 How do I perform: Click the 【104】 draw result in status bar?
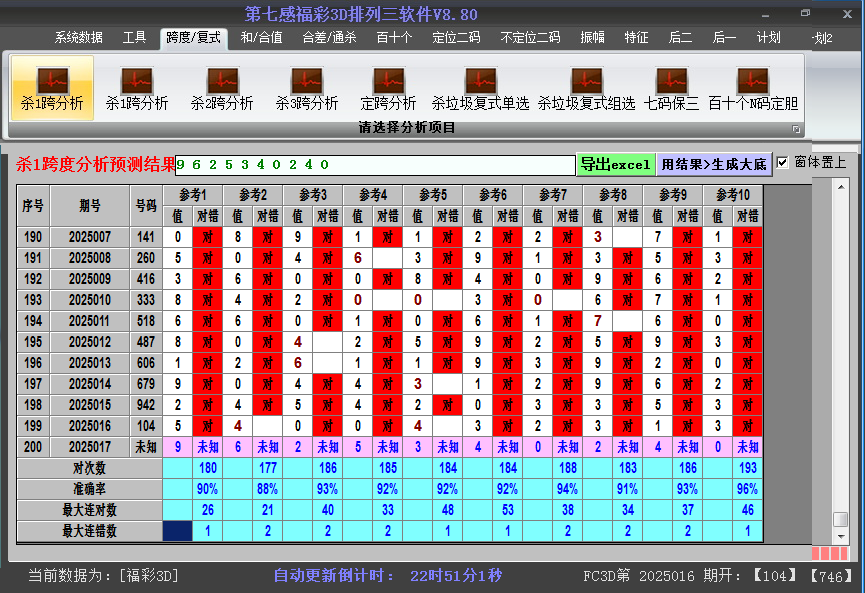coord(775,576)
